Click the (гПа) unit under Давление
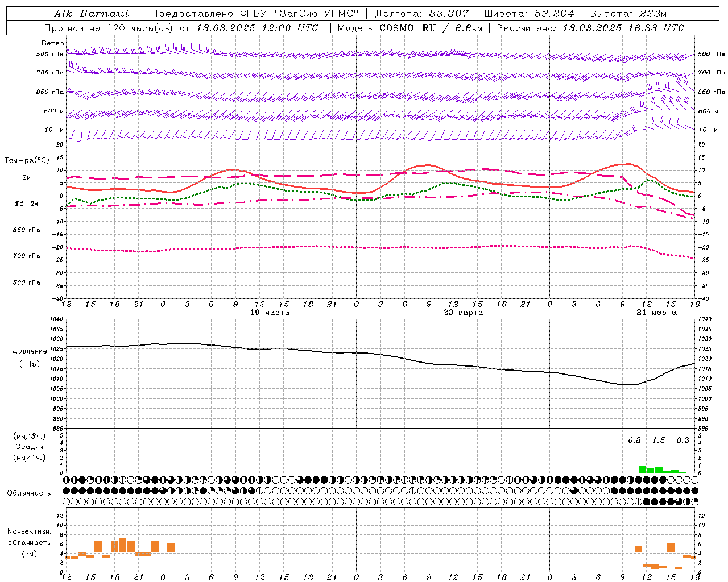The height and width of the screenshot is (582, 728). click(x=30, y=364)
